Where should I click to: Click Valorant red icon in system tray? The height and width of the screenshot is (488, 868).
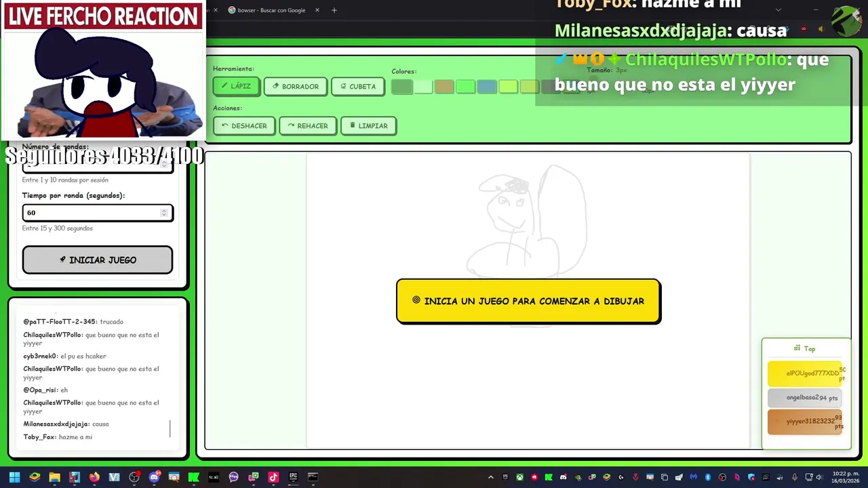coord(635,477)
